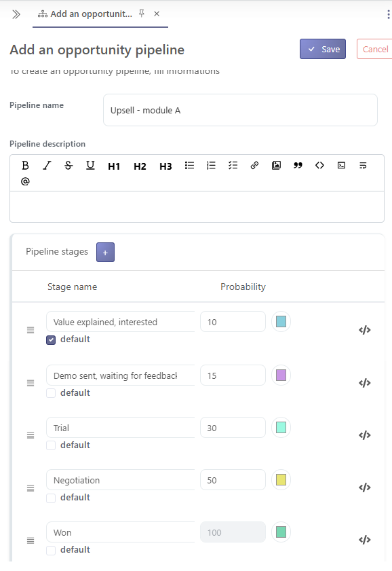Uncheck default on Value explained stage
392x571 pixels.
pos(51,340)
